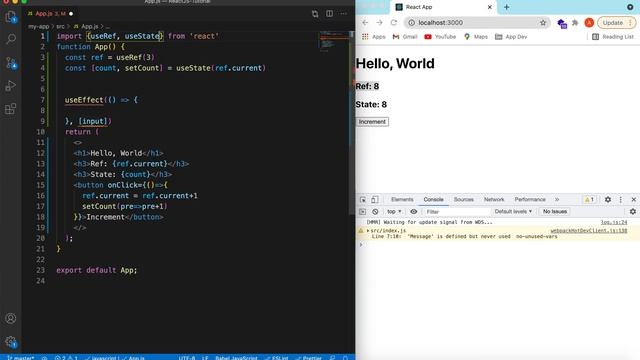Split the editor to the right
Viewport: 640px width, 360px height.
(329, 14)
